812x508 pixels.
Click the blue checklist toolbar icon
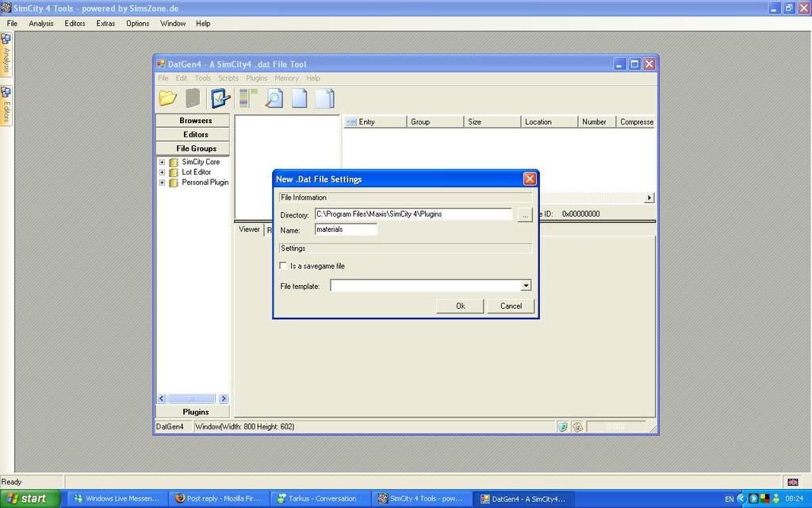point(220,98)
